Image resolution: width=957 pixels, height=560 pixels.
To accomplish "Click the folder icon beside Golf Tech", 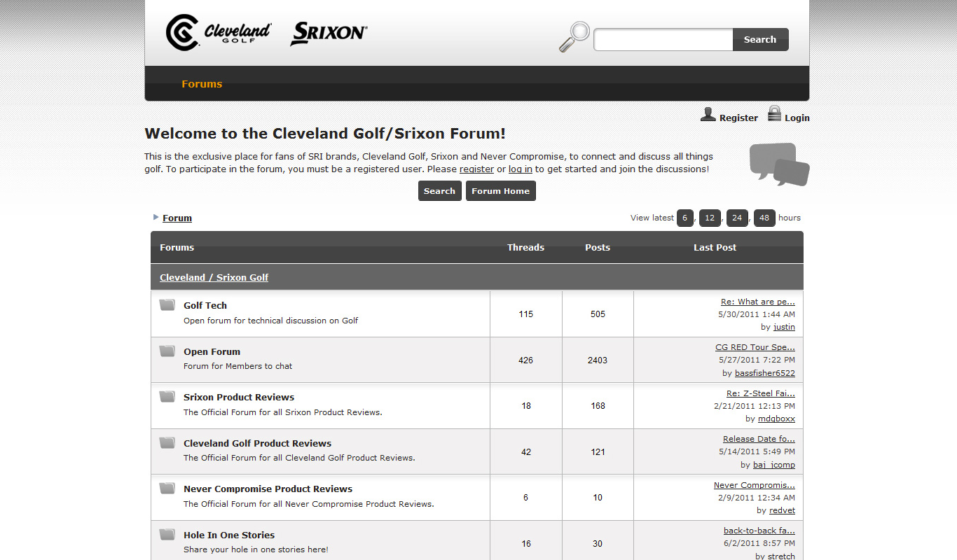I will [x=167, y=303].
